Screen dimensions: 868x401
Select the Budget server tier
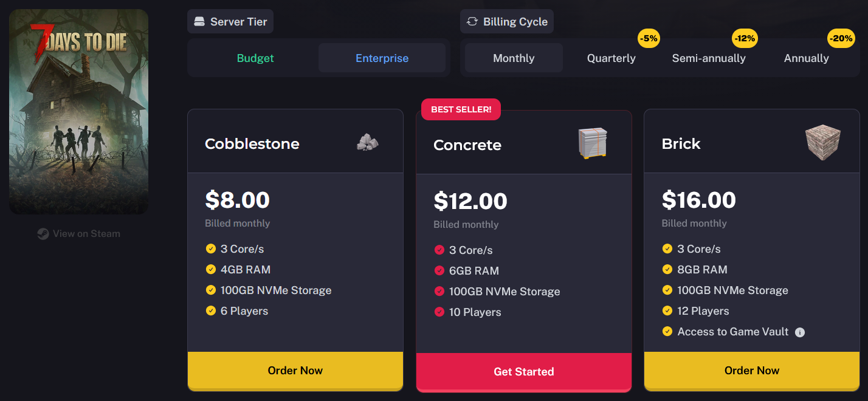(255, 58)
